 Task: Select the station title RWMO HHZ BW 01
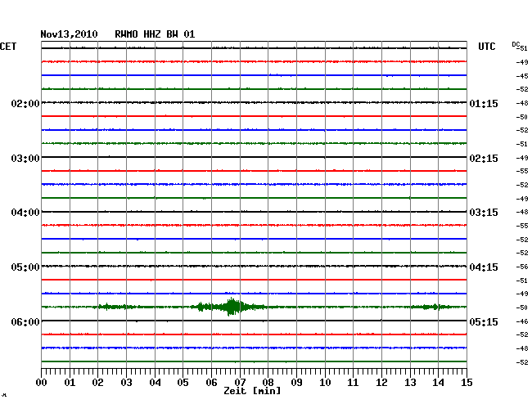tap(155, 34)
